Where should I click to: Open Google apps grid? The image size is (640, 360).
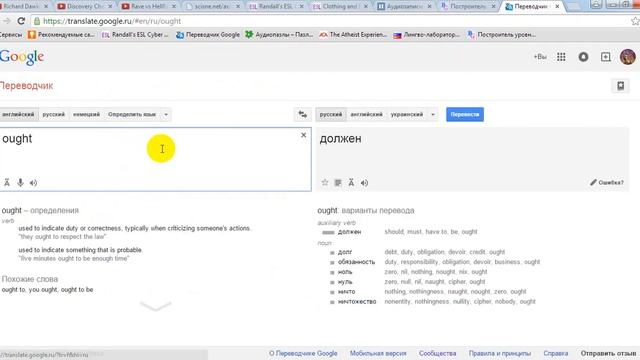click(x=561, y=57)
